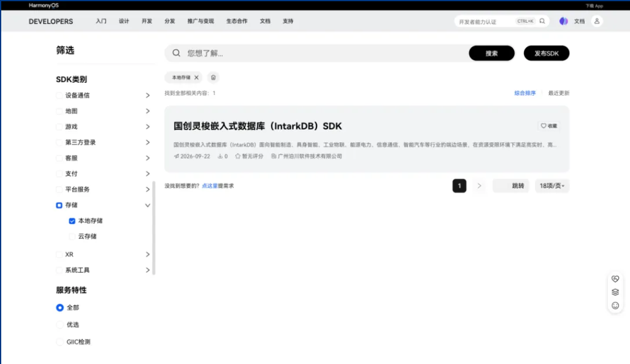Click the 跳转 page jump button
Viewport: 630px width, 364px height.
[518, 186]
